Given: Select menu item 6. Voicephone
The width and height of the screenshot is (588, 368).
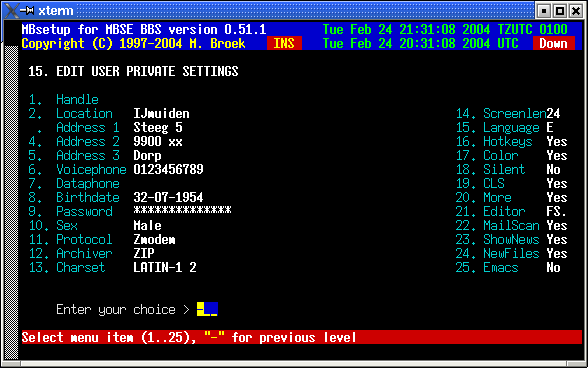Looking at the screenshot, I should tap(78, 170).
